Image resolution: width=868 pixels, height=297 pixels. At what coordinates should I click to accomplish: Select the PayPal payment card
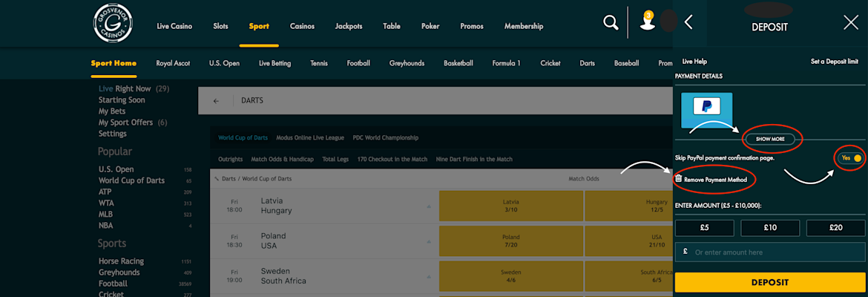(706, 111)
